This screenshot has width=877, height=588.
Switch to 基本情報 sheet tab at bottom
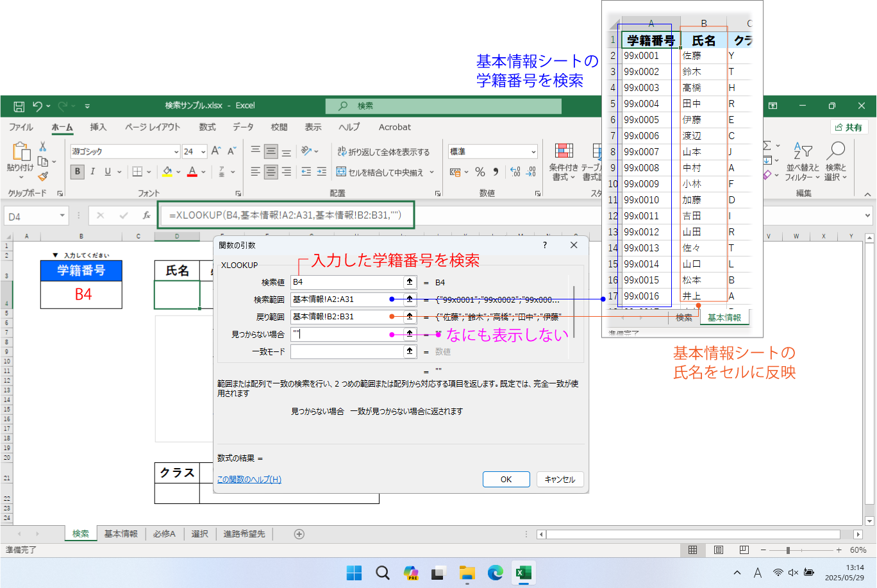coord(121,534)
